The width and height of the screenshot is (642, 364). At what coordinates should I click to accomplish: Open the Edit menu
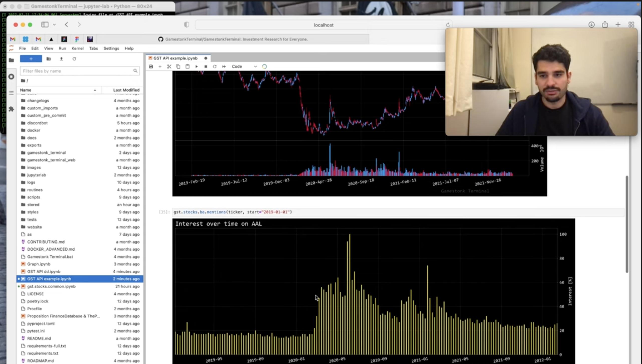[35, 48]
